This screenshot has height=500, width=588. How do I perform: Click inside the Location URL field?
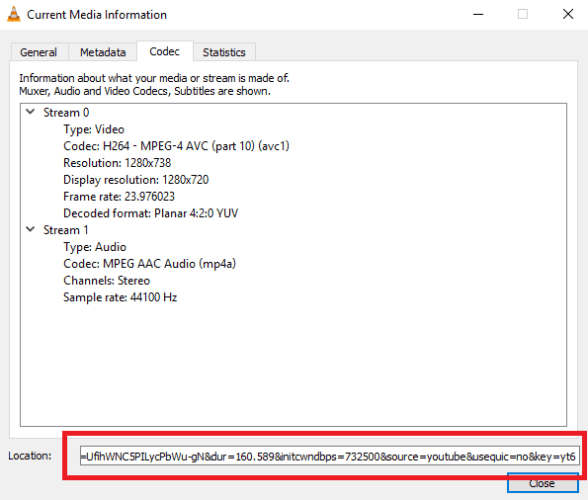pyautogui.click(x=330, y=456)
